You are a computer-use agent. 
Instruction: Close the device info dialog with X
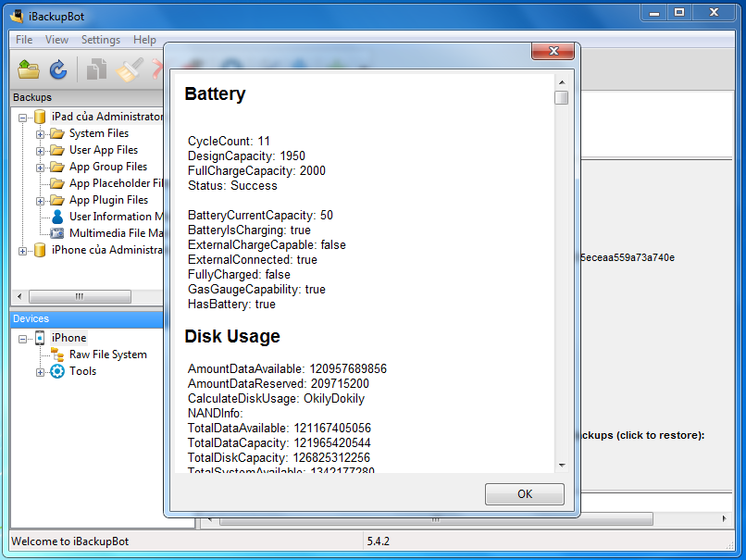553,51
